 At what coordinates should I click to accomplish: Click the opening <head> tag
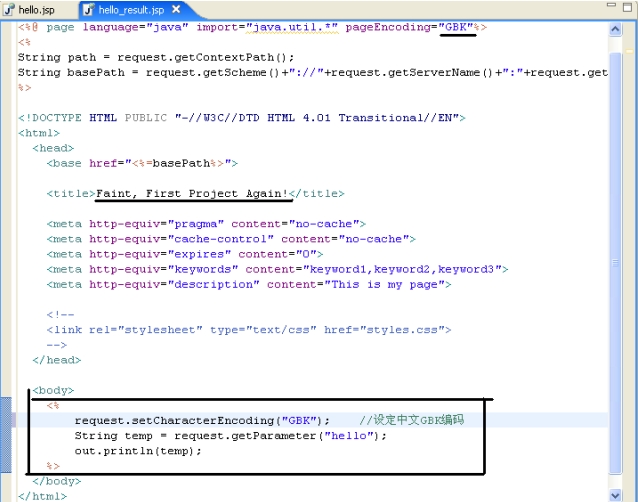click(53, 148)
